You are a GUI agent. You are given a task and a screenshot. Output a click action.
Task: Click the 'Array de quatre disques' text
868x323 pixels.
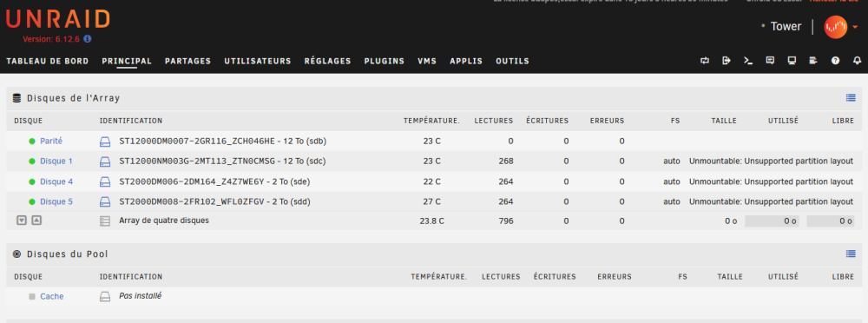tap(164, 221)
